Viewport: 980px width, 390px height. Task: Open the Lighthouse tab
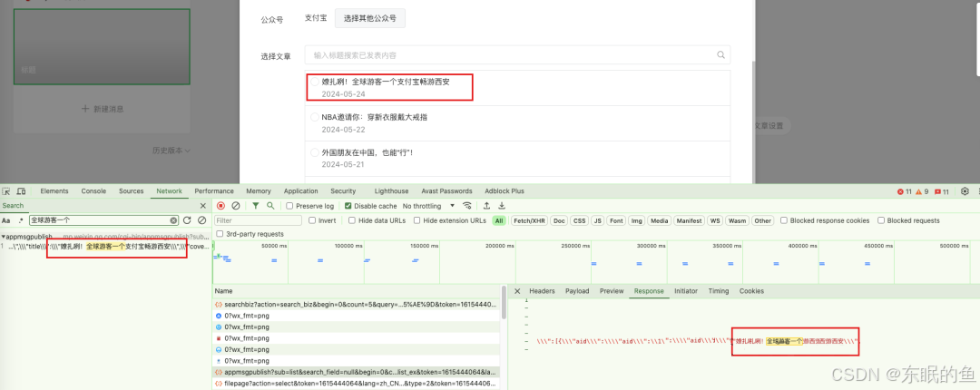(391, 191)
